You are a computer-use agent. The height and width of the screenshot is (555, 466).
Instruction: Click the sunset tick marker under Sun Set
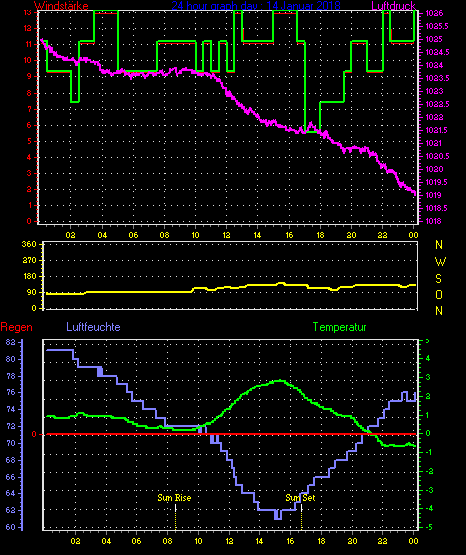click(x=301, y=517)
